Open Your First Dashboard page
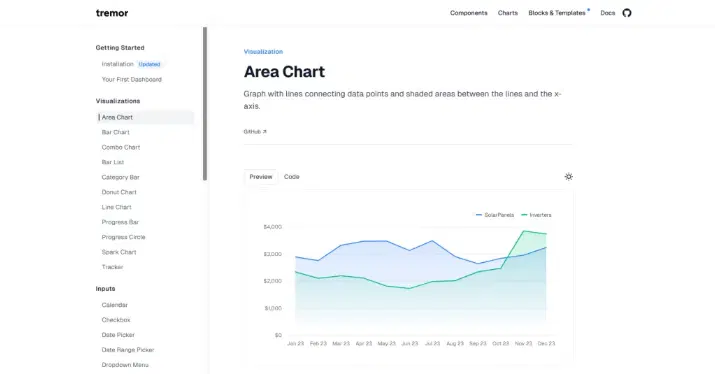Viewport: 715px width, 374px height. pyautogui.click(x=131, y=79)
